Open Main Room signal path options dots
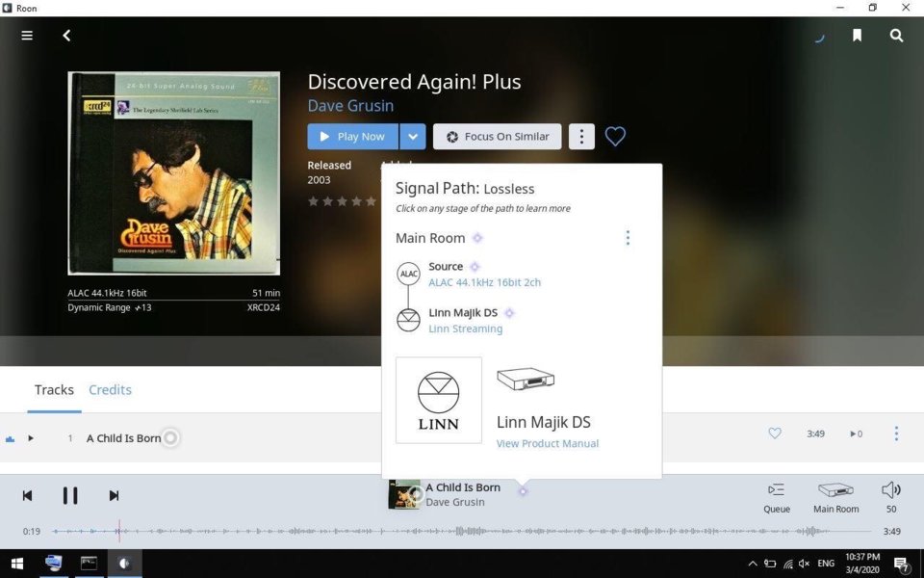 pyautogui.click(x=628, y=238)
